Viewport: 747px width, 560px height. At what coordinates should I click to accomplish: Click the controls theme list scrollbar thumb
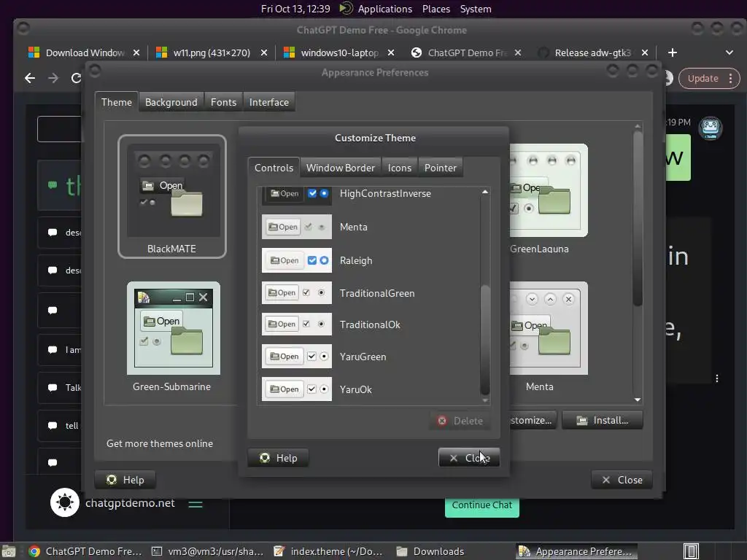coord(485,340)
